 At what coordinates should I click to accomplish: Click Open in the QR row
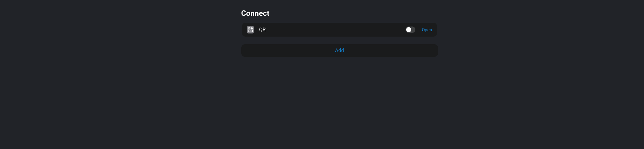click(x=427, y=30)
